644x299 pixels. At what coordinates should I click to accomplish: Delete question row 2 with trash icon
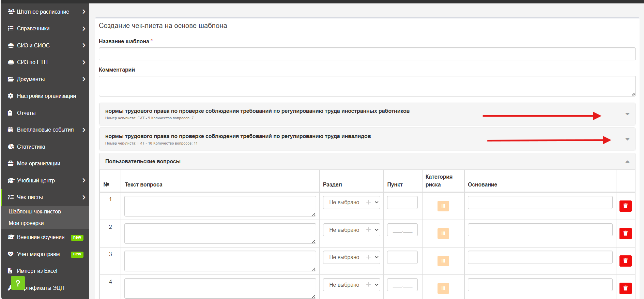click(x=625, y=234)
